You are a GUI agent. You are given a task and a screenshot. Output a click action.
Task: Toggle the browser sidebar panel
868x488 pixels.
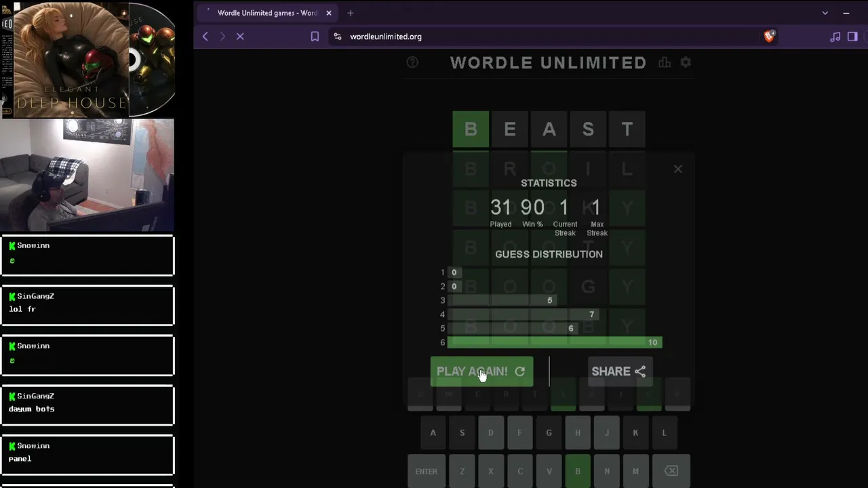(852, 37)
